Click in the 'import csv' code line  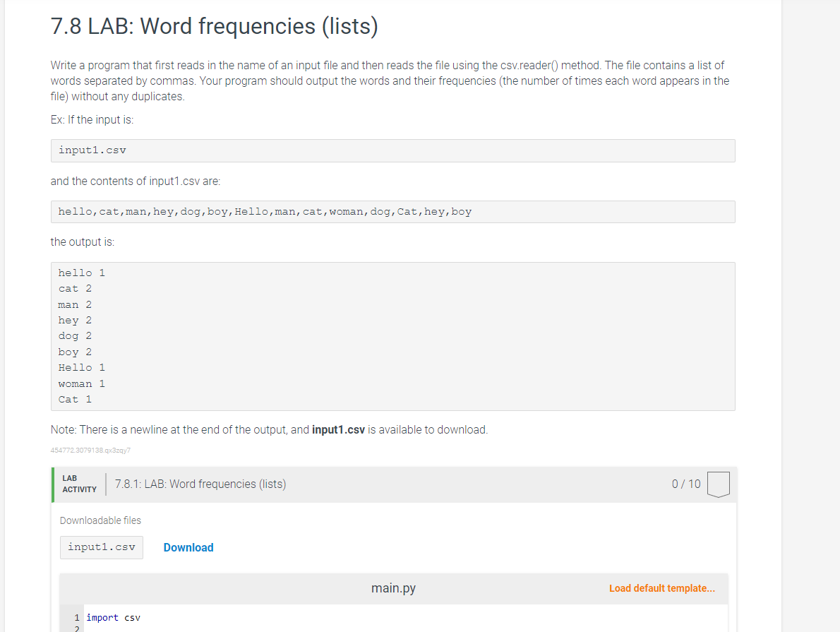(113, 618)
